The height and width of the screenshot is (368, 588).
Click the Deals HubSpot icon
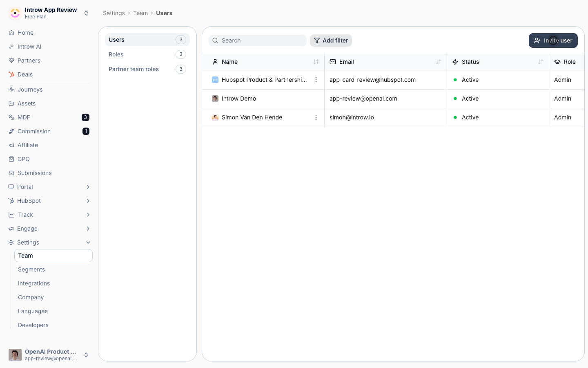click(x=11, y=74)
